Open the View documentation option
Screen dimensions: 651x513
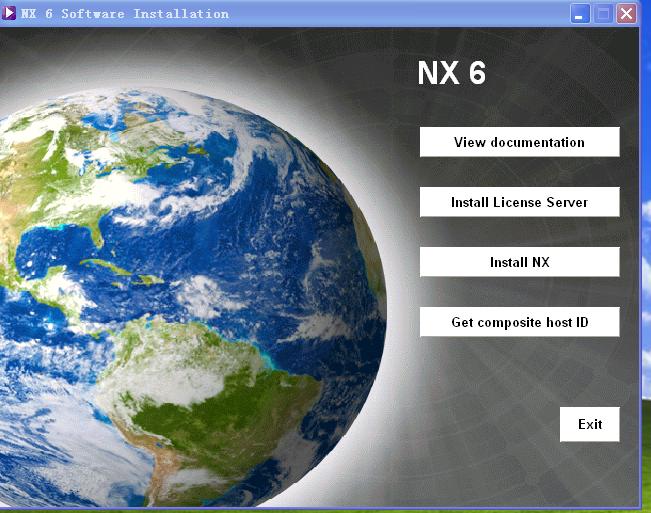pyautogui.click(x=519, y=142)
